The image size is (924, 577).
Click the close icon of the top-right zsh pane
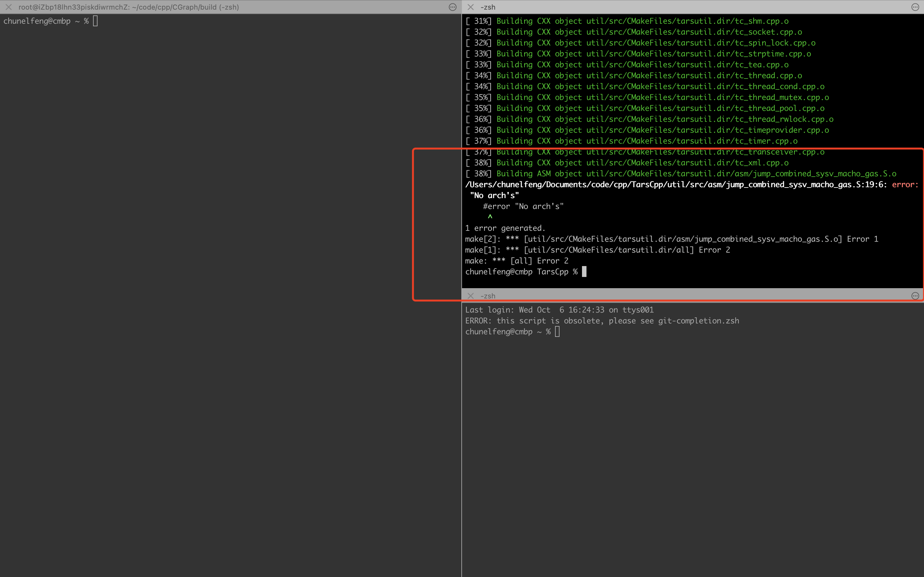[470, 7]
